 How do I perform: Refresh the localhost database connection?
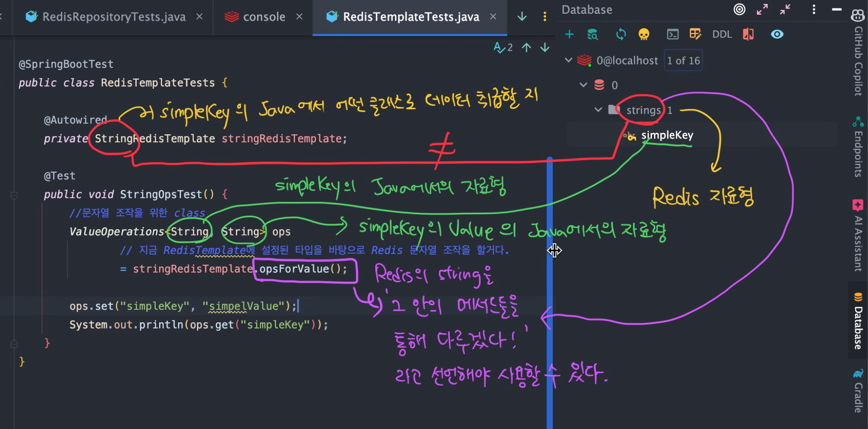coord(621,34)
